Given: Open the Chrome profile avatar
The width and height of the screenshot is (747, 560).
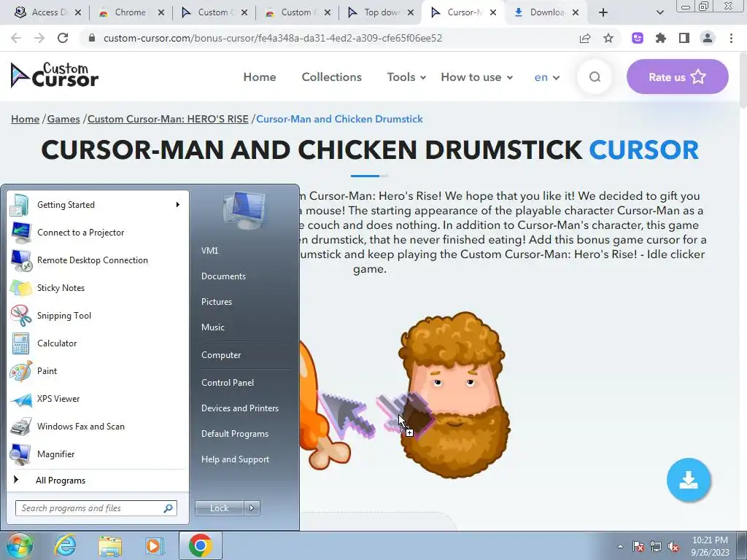Looking at the screenshot, I should [708, 38].
